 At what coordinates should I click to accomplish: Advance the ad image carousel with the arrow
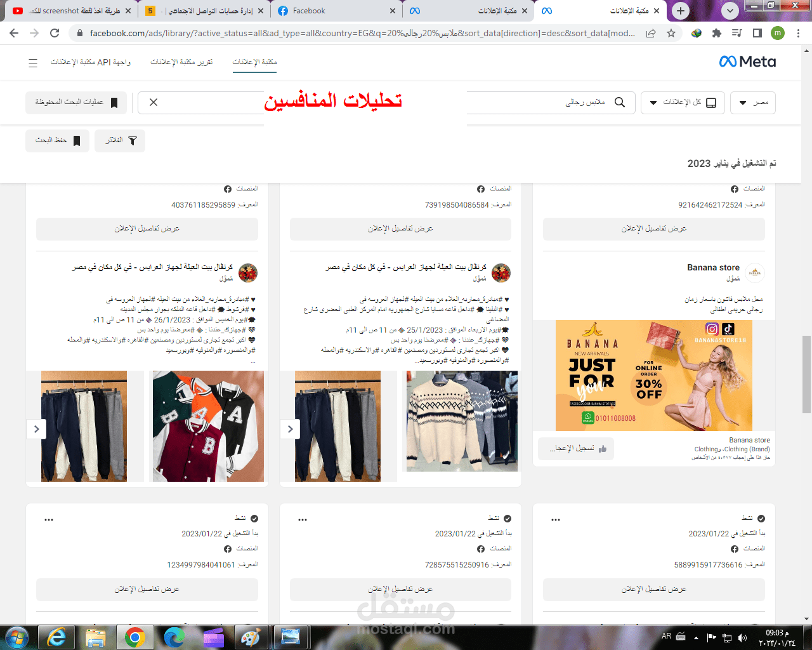point(36,428)
